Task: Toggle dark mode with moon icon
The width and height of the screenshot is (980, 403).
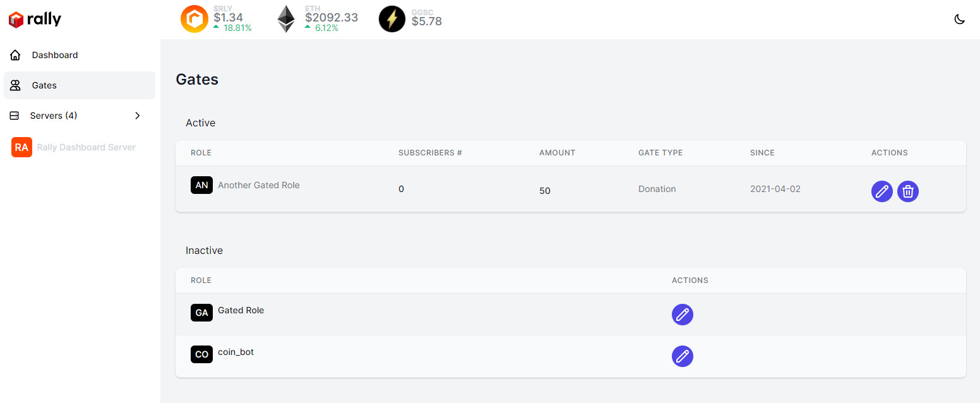Action: click(x=959, y=20)
